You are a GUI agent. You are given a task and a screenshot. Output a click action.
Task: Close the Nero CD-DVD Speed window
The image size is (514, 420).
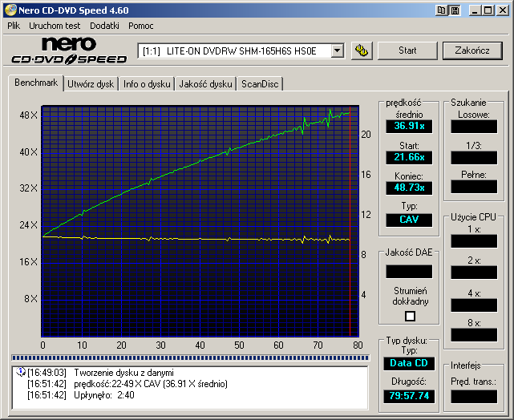[502, 10]
